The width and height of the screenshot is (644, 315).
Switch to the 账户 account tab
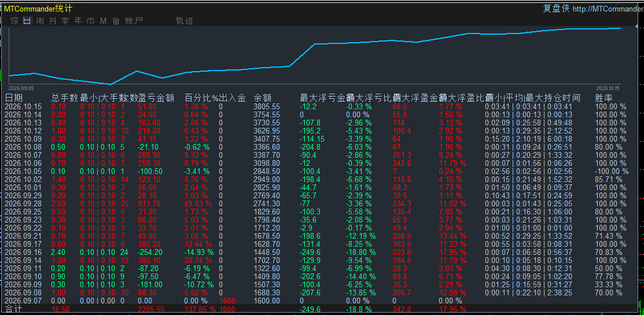pyautogui.click(x=134, y=21)
